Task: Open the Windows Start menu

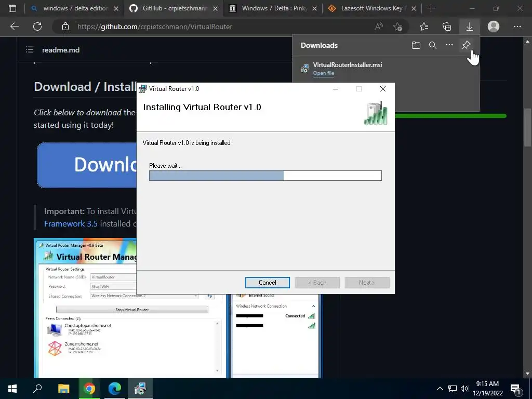Action: point(12,389)
